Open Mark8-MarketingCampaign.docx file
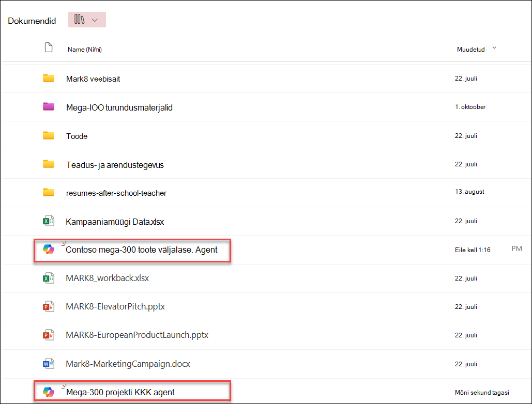 click(128, 364)
